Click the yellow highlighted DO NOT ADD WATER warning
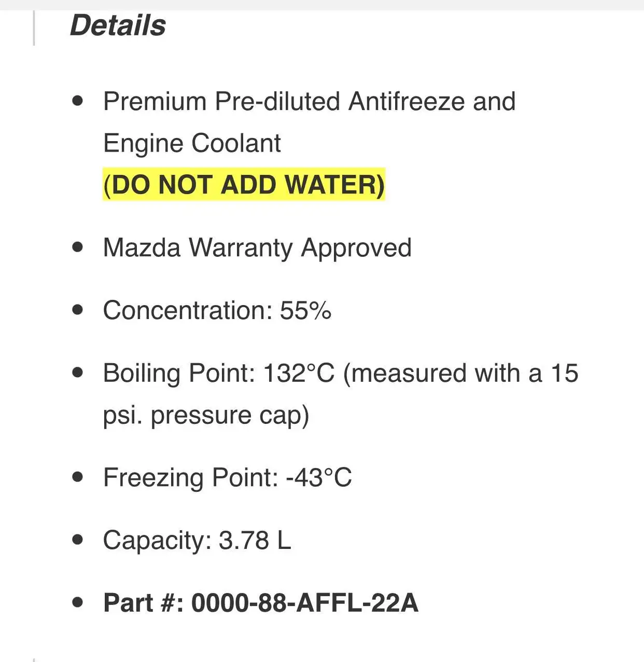Viewport: 644px width, 662px height. (244, 185)
